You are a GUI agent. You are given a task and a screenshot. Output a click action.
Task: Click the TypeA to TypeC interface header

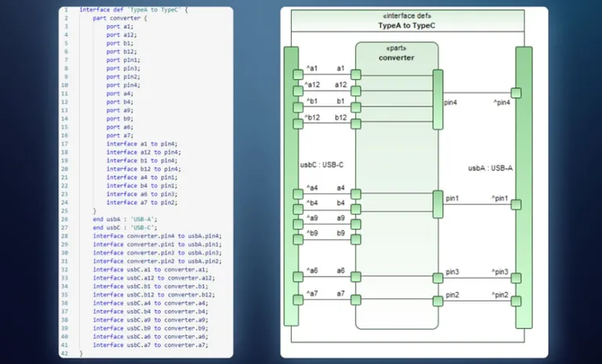(407, 26)
